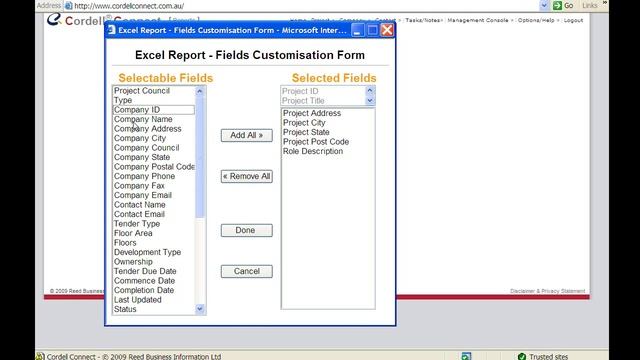Click greyed Project ID entry
The width and height of the screenshot is (640, 360).
323,91
